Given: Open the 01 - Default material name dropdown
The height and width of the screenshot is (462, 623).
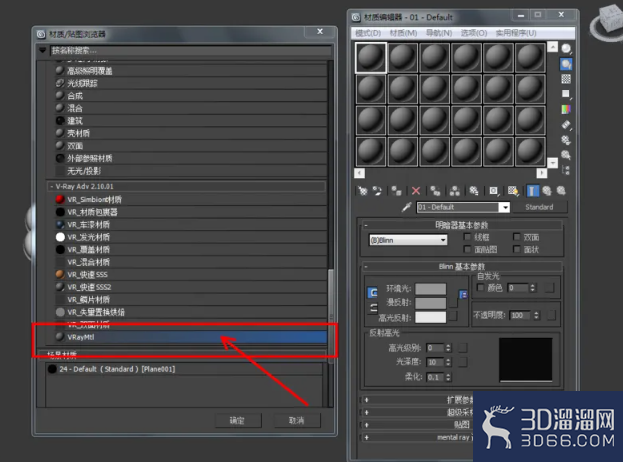Looking at the screenshot, I should (505, 207).
